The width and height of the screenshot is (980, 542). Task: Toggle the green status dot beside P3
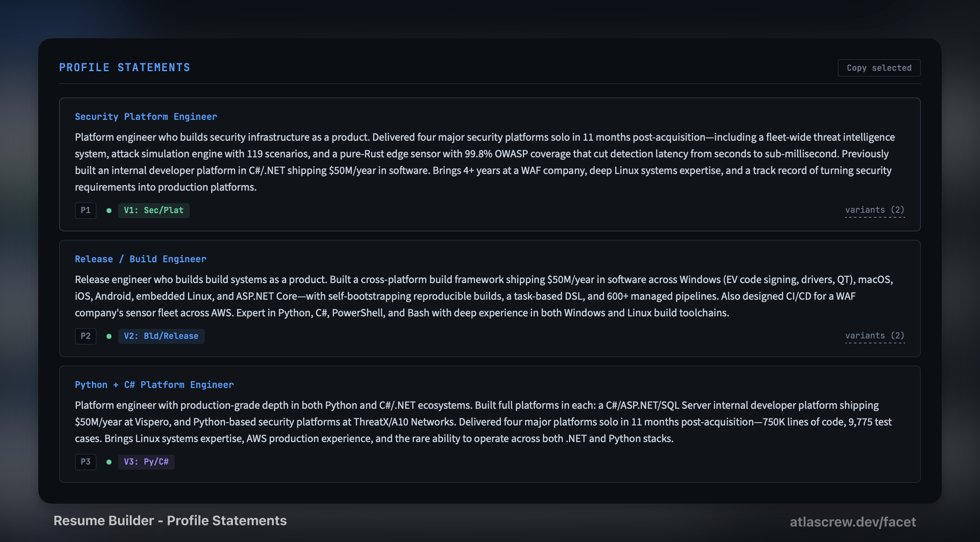click(x=109, y=462)
